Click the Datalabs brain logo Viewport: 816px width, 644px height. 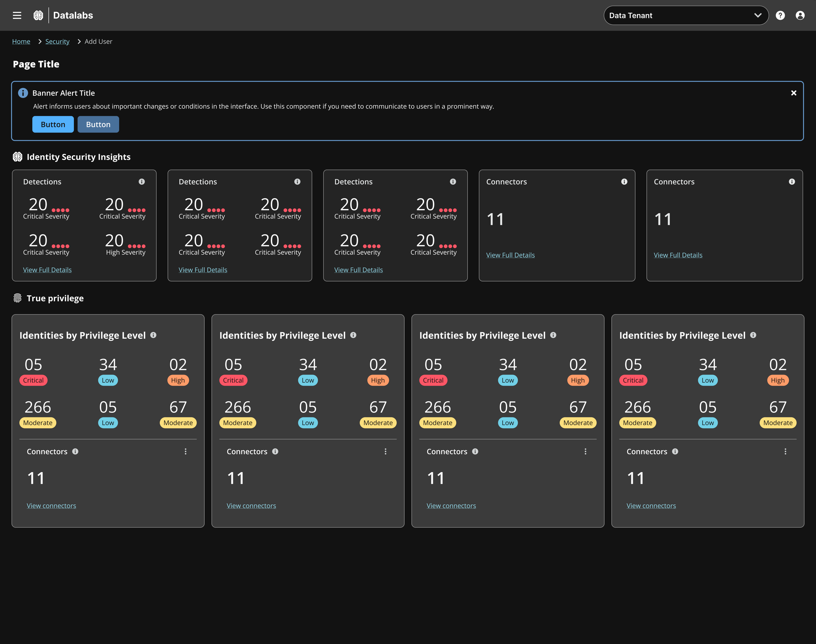[38, 15]
